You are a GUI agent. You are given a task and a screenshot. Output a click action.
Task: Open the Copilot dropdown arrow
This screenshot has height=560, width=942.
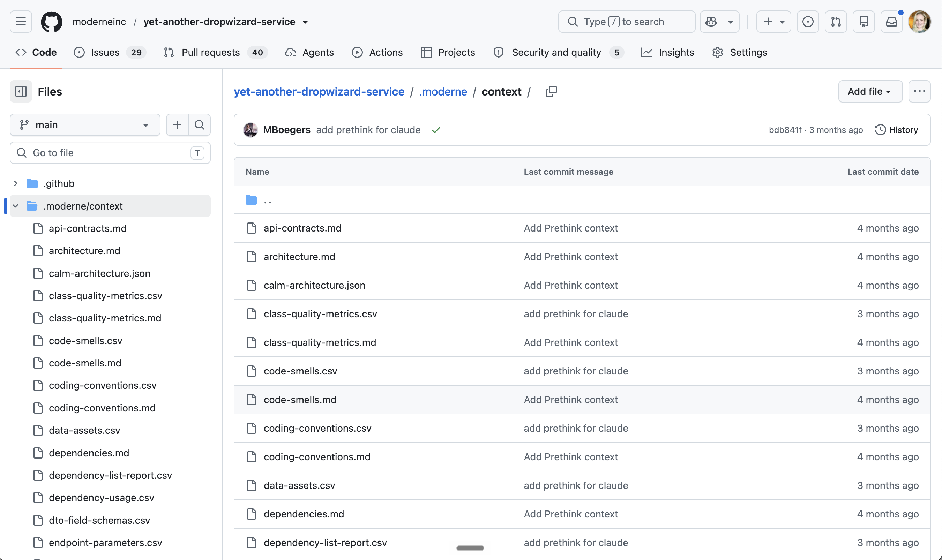[731, 22]
